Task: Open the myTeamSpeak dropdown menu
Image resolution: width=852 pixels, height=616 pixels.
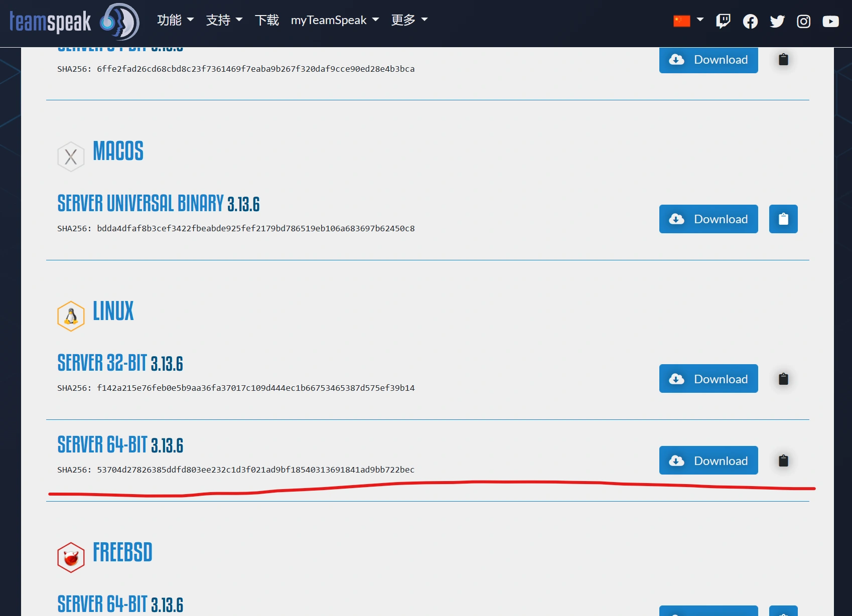Action: (x=335, y=20)
